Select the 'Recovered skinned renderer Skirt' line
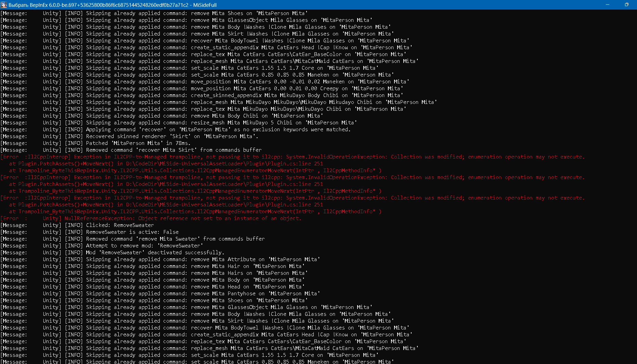The image size is (637, 364). point(172,136)
